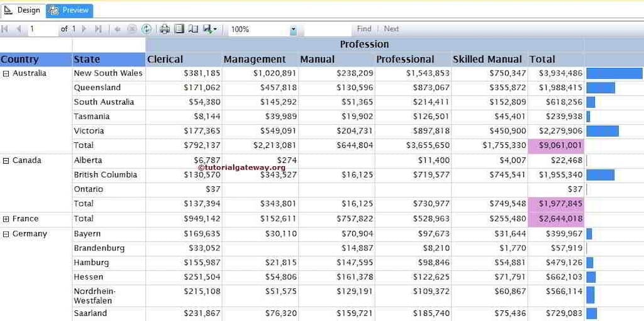Jump to last report page
The width and height of the screenshot is (644, 321).
98,29
